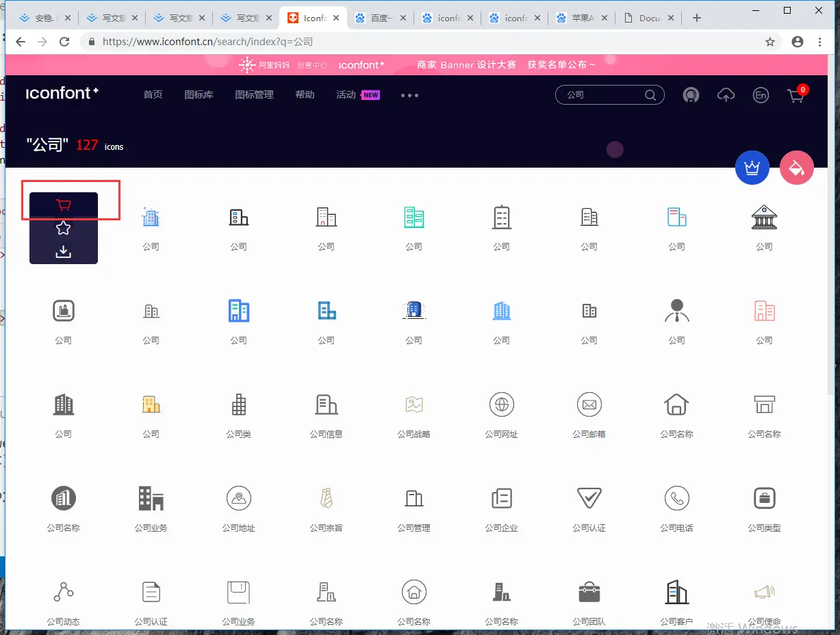The height and width of the screenshot is (635, 840).
Task: Select the dark blue building with dotted outline
Action: pyautogui.click(x=413, y=311)
